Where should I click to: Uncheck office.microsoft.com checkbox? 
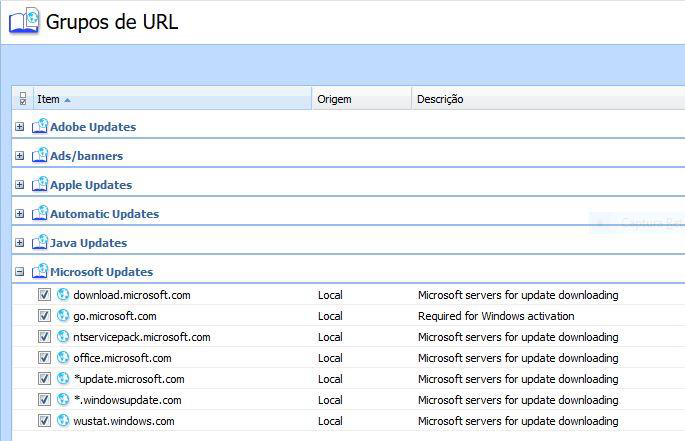[x=44, y=358]
